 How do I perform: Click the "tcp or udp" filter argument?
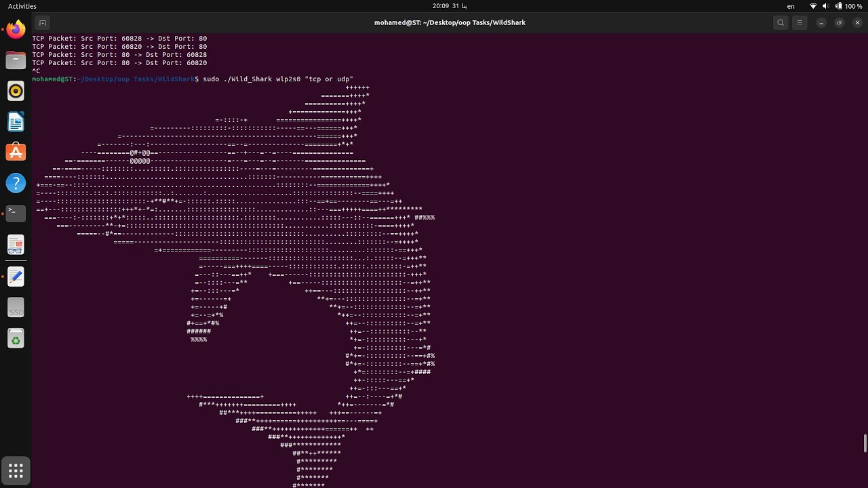pos(329,79)
